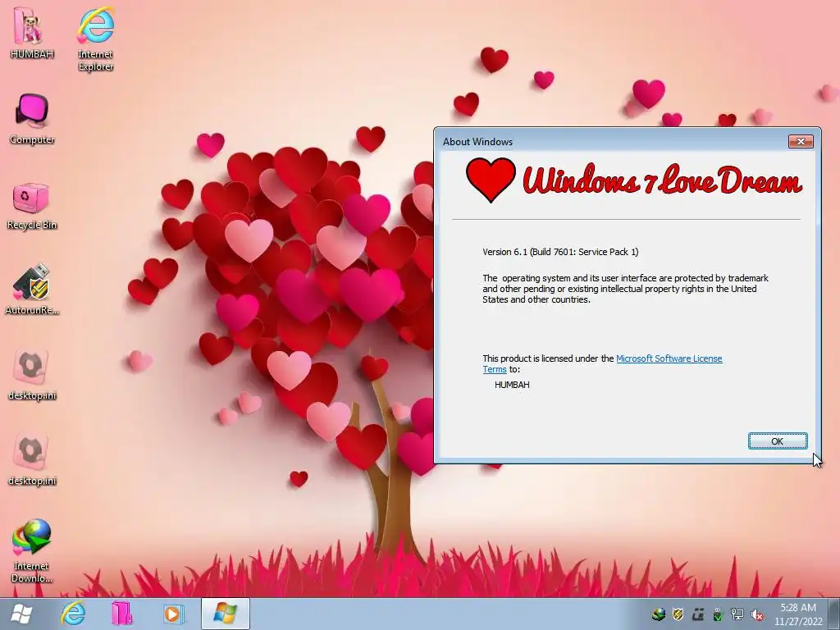Click the muted volume speaker tray icon

[757, 614]
